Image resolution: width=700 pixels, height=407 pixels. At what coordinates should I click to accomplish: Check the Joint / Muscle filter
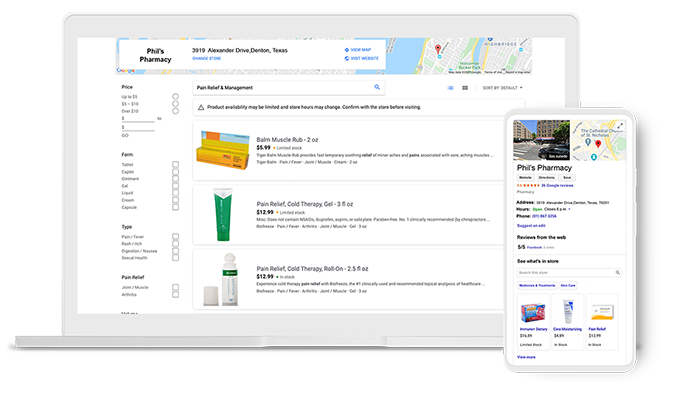175,287
